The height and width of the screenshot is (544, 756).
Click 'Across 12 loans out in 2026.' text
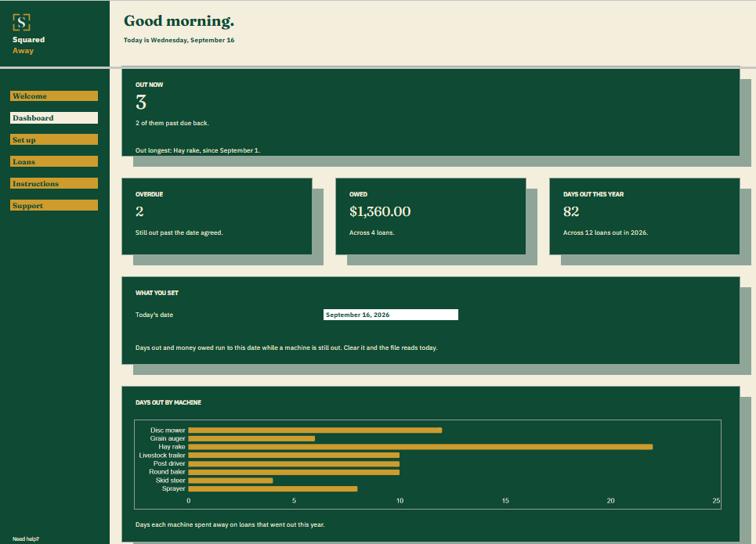[x=606, y=232]
